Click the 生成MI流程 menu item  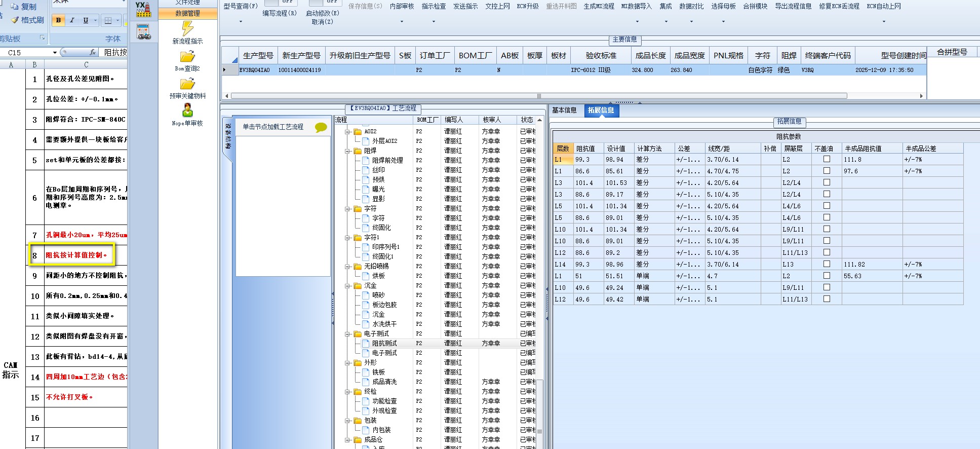[599, 7]
